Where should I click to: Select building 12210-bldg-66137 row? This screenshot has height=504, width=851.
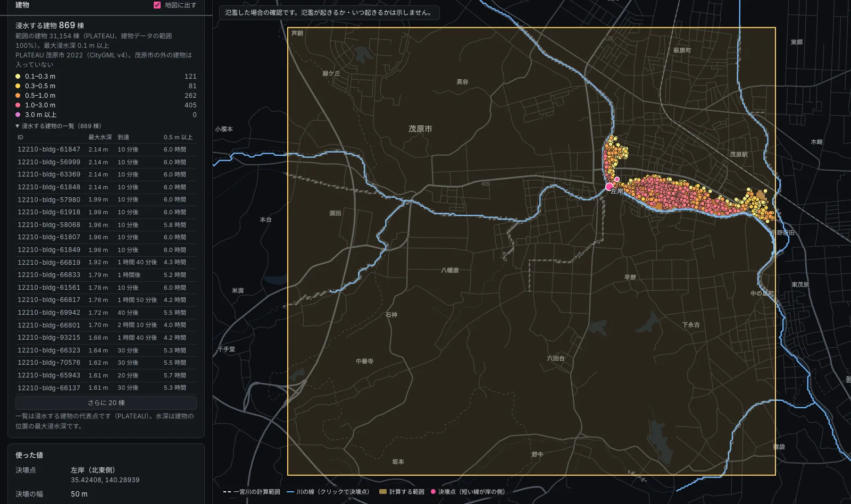pos(106,388)
